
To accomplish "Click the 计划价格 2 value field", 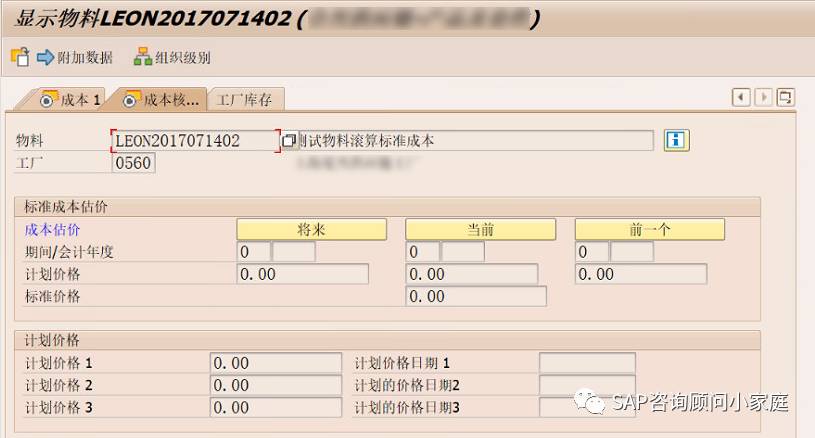I will coord(276,386).
